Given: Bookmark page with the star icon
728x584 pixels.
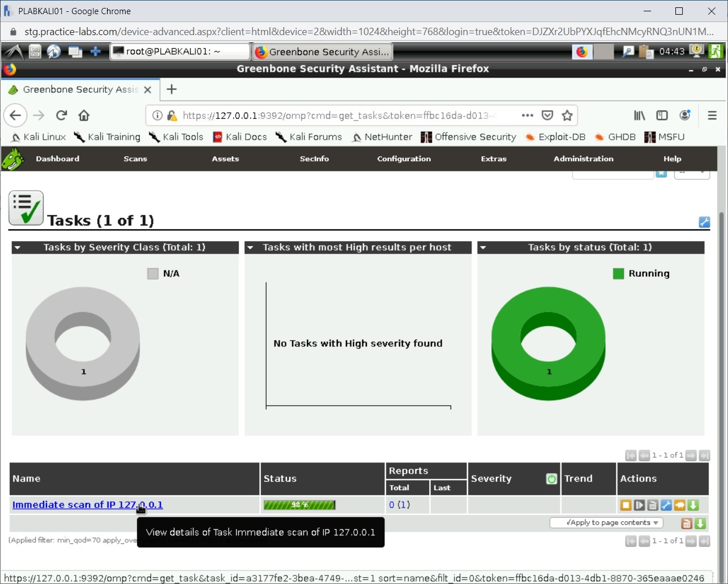Looking at the screenshot, I should pyautogui.click(x=567, y=115).
